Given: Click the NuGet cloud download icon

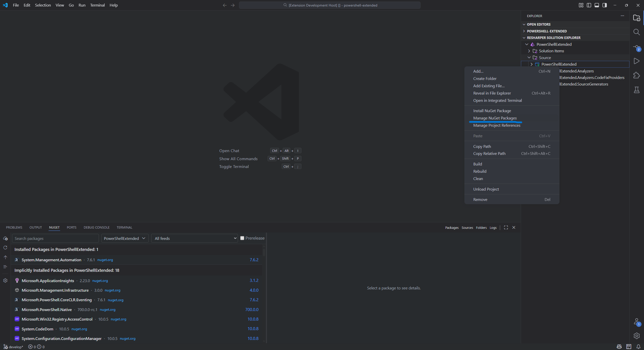Looking at the screenshot, I should [5, 238].
